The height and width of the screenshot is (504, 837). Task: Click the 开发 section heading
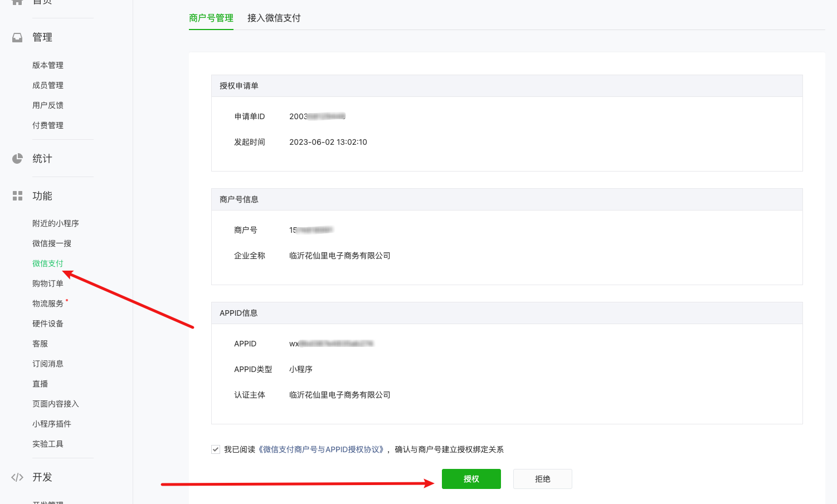[x=42, y=477]
